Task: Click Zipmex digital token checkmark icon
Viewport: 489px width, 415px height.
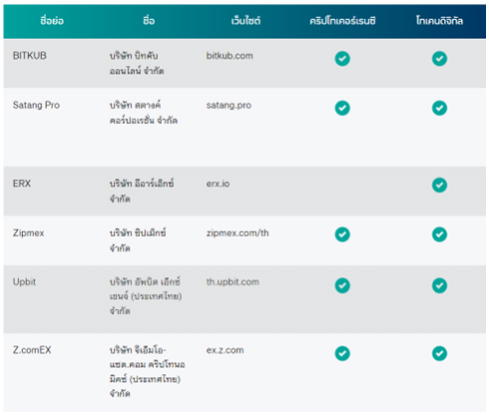Action: click(x=439, y=234)
